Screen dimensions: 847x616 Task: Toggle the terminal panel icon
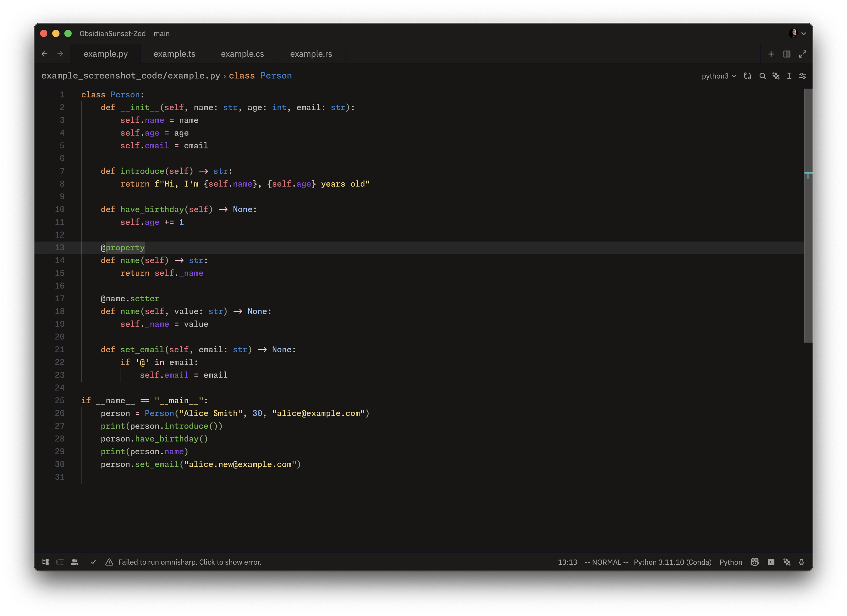[x=771, y=562]
